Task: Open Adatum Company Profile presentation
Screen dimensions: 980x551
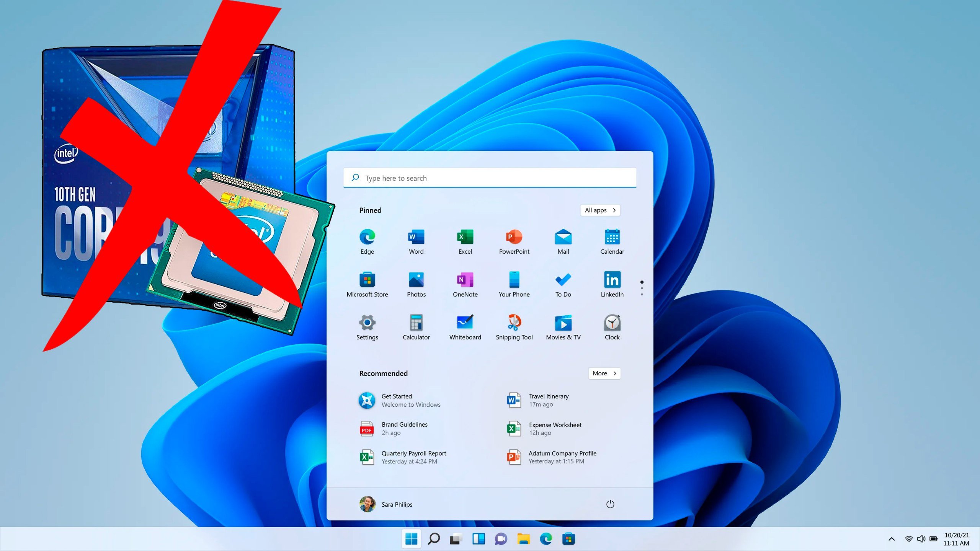Action: (x=552, y=457)
